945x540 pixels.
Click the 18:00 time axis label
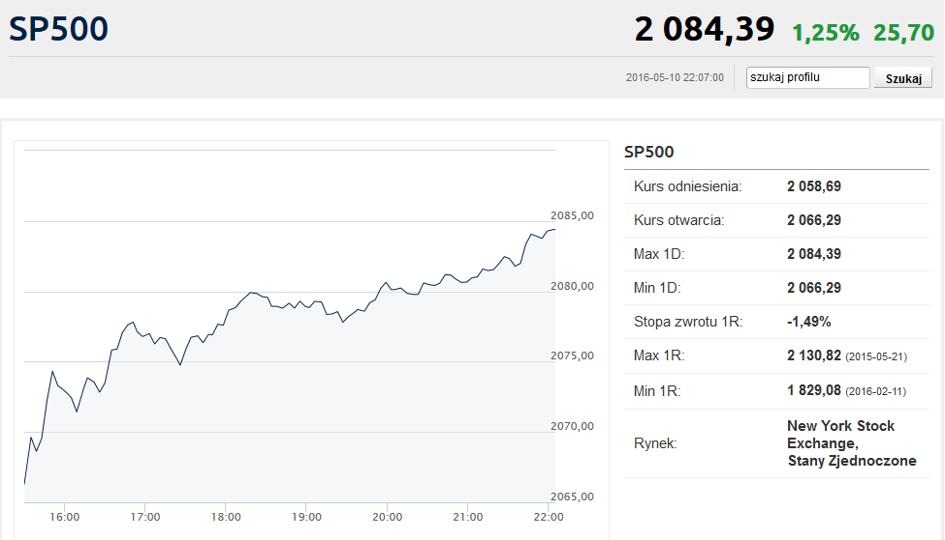[226, 517]
